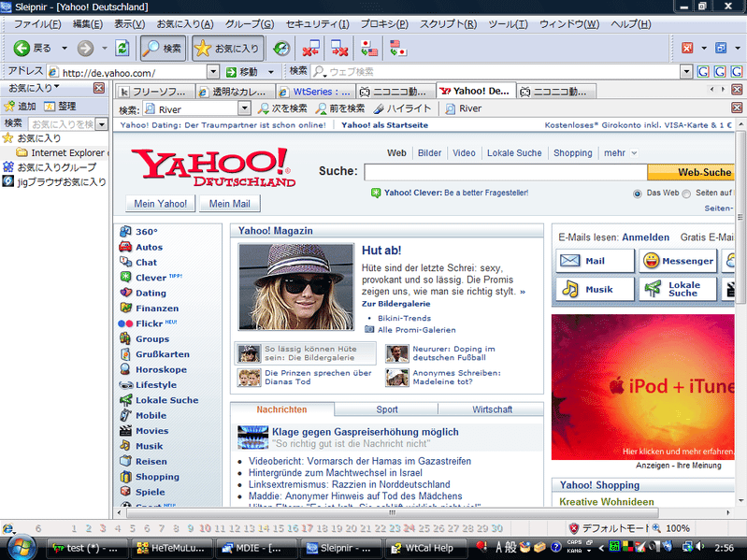
Task: Click 追加 add favorite icon
Action: (9, 106)
